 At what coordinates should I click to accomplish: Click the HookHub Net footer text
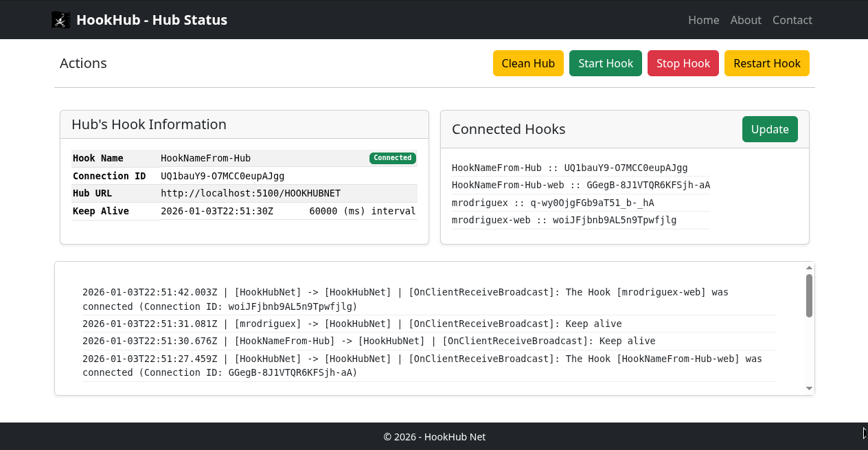click(x=434, y=436)
